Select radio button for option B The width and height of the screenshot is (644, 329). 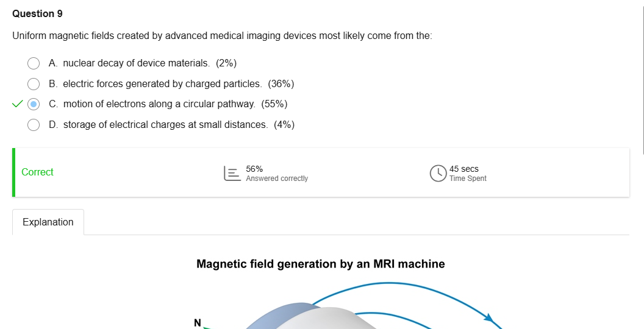point(34,83)
